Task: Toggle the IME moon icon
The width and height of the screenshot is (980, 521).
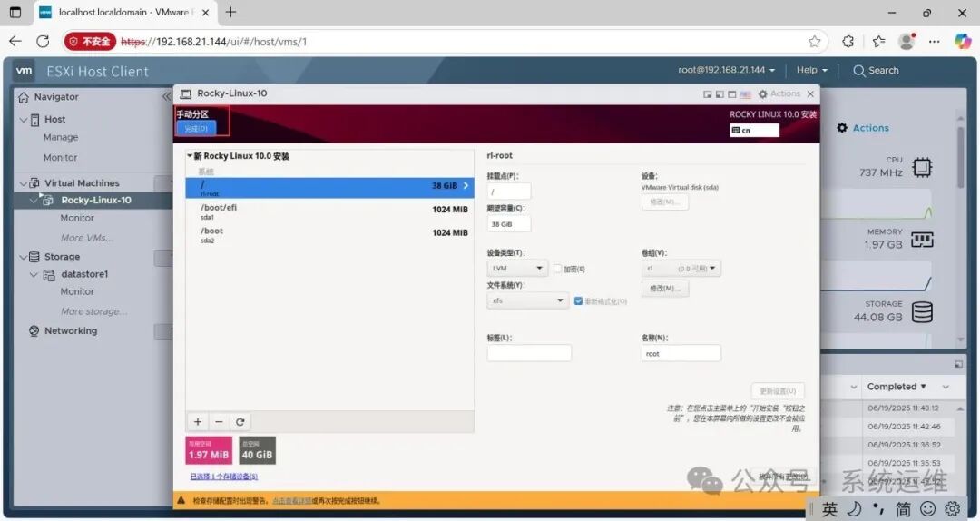Action: click(x=854, y=508)
